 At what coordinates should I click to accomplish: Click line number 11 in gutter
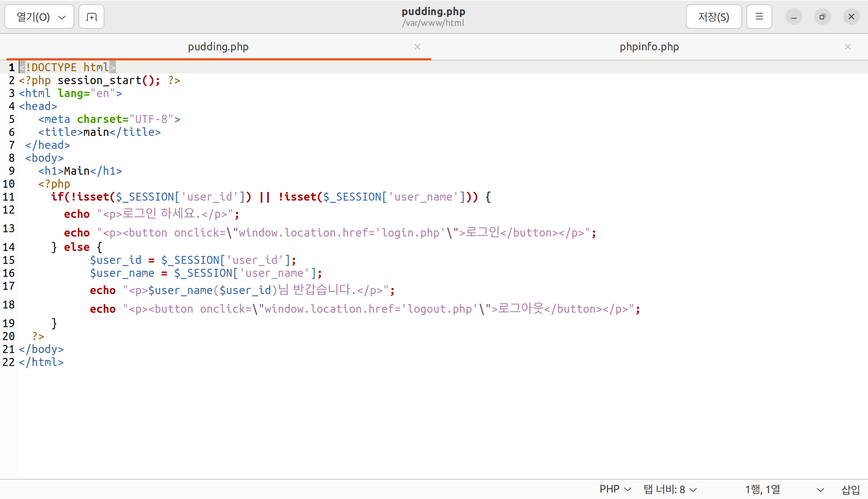9,197
